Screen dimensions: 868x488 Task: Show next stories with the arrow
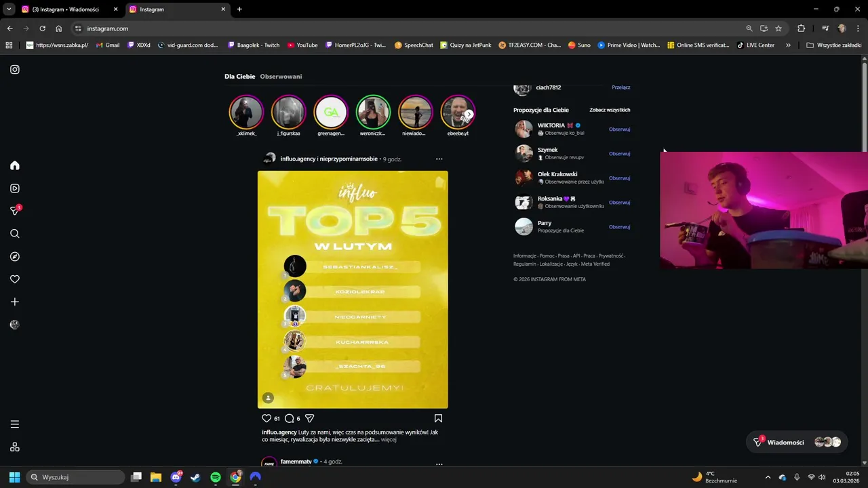tap(469, 114)
